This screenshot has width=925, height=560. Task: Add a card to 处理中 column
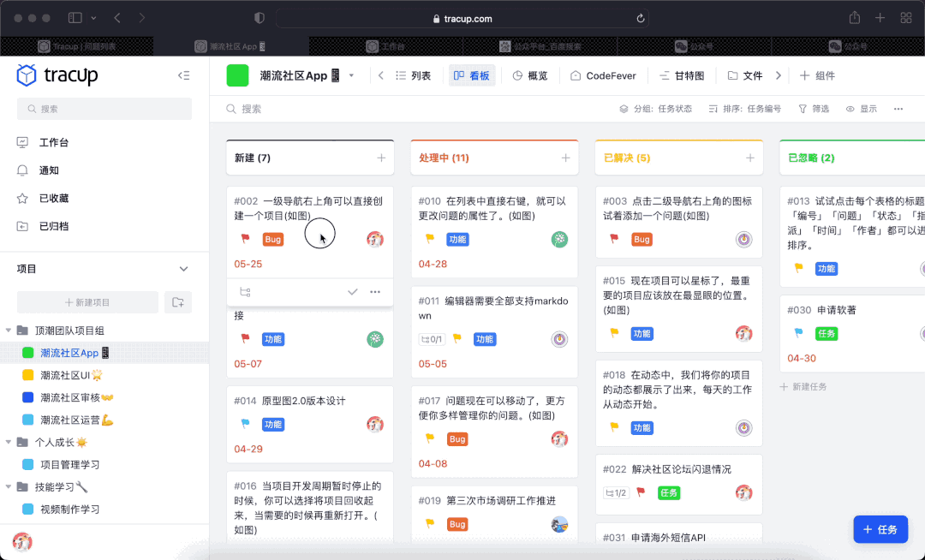565,158
